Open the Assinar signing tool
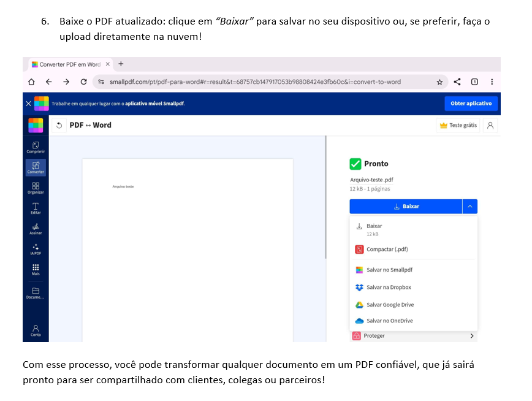Screen dimensions: 532x401 point(36,228)
